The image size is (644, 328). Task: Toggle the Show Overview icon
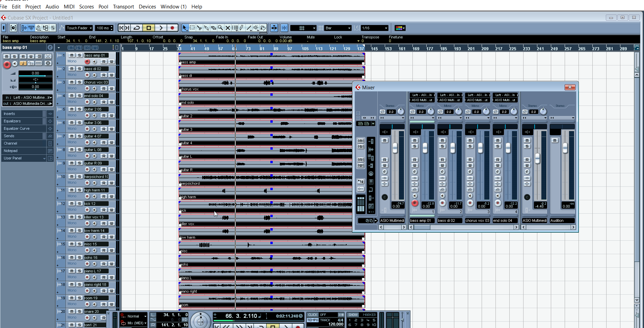(38, 28)
